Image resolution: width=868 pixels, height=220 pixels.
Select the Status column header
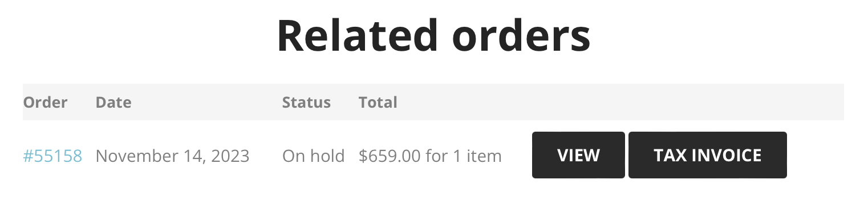pos(306,103)
